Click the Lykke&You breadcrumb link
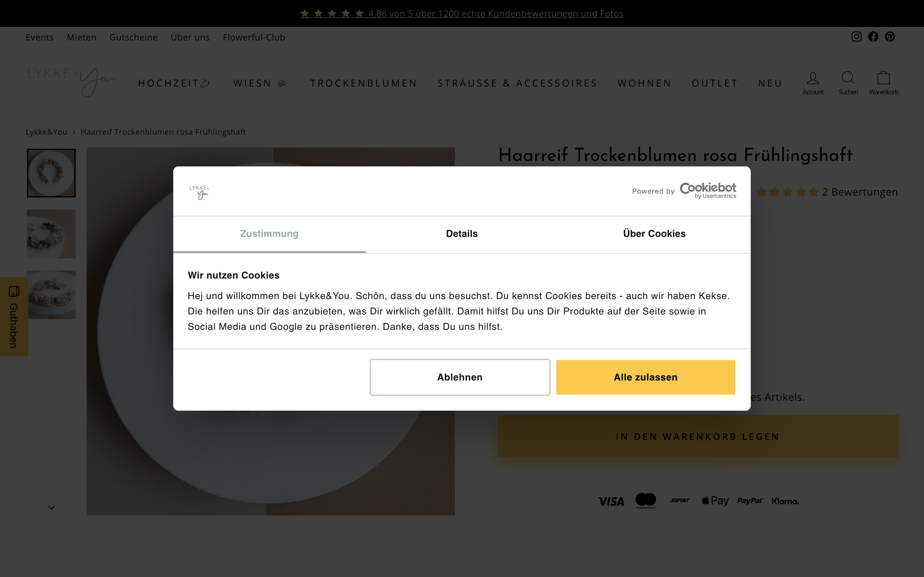Screen dimensions: 924x577 tap(46, 132)
